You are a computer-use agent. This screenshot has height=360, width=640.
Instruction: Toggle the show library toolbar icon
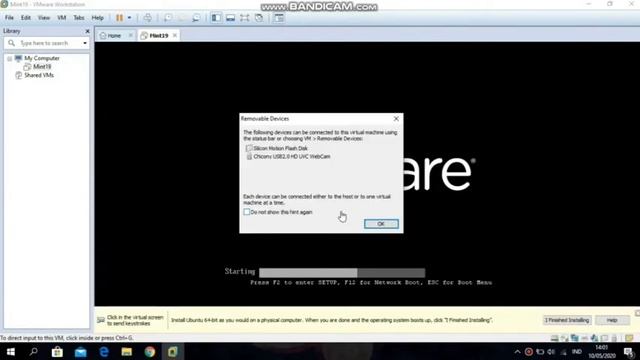click(x=216, y=18)
